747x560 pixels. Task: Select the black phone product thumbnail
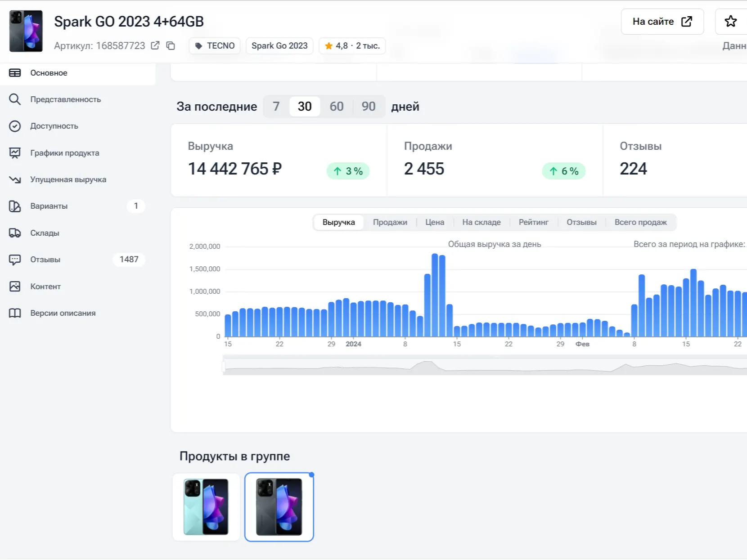point(279,507)
